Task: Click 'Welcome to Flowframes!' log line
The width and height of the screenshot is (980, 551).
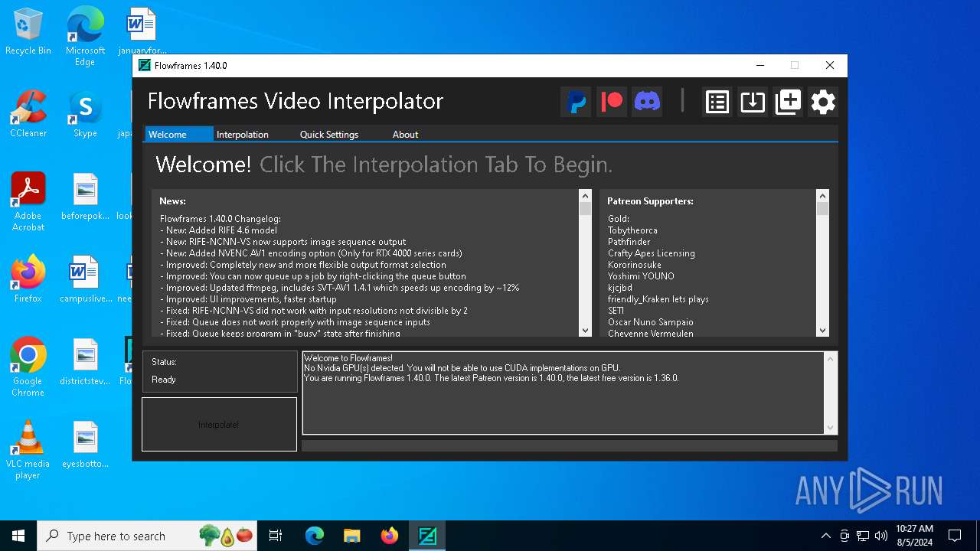Action: click(x=348, y=358)
